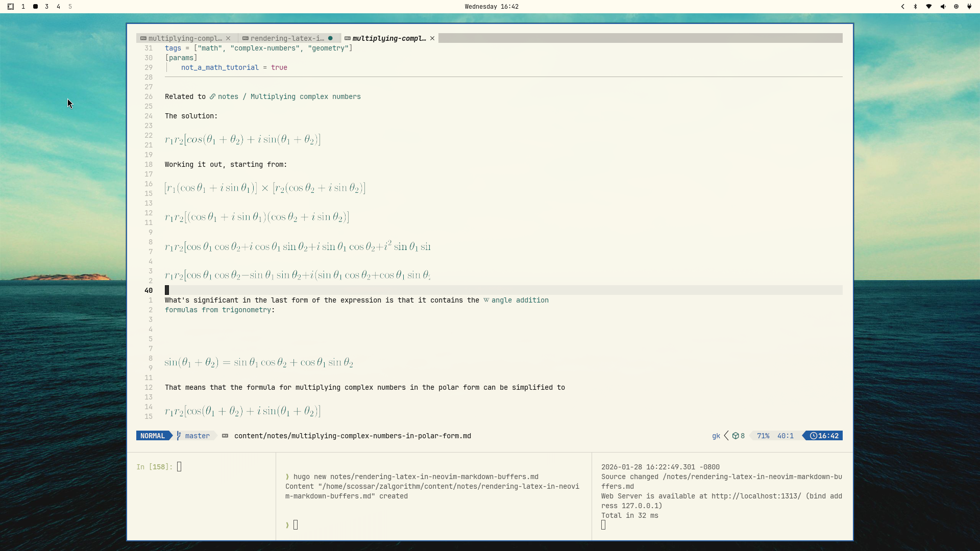Collapse the tray with the left chevron
Screen dimensions: 980x551
click(903, 7)
